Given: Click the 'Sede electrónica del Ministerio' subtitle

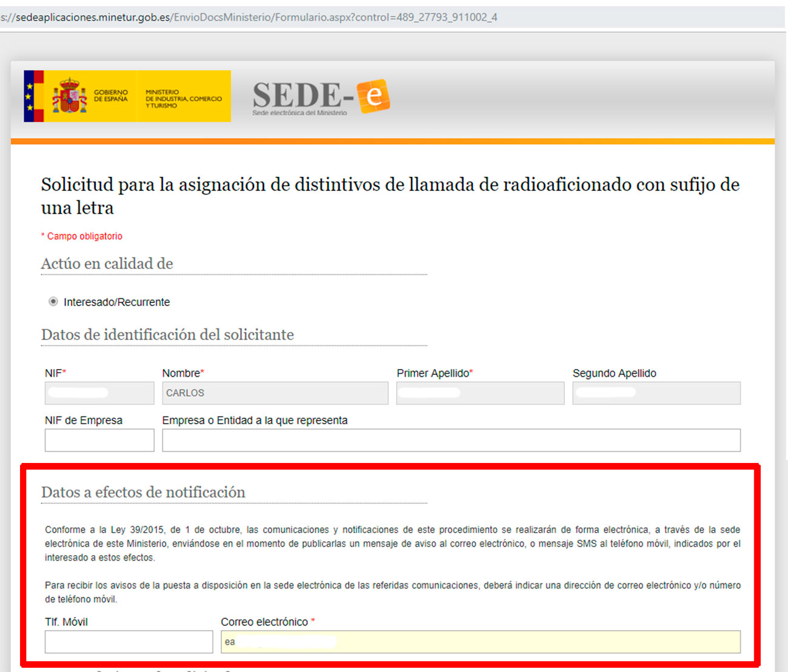Looking at the screenshot, I should pyautogui.click(x=299, y=113).
